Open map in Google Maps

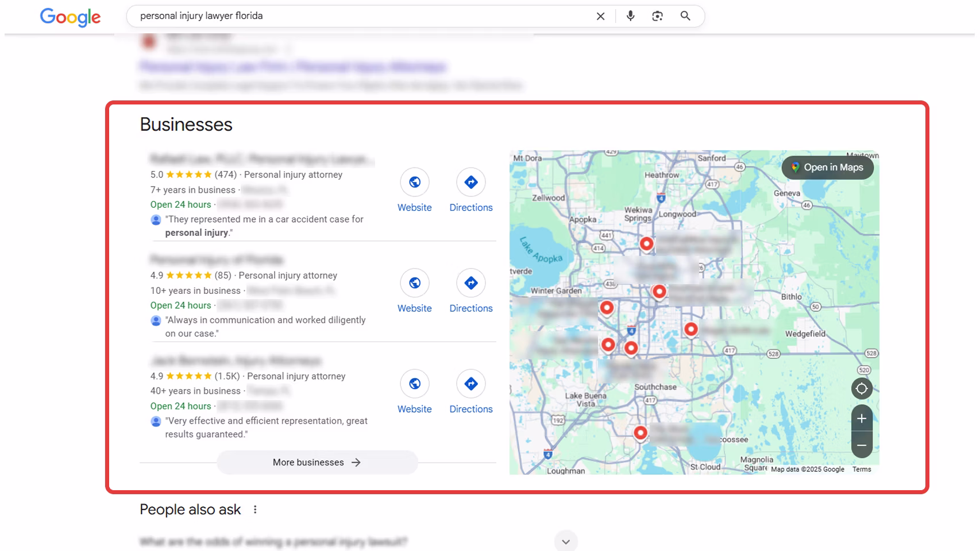(827, 168)
